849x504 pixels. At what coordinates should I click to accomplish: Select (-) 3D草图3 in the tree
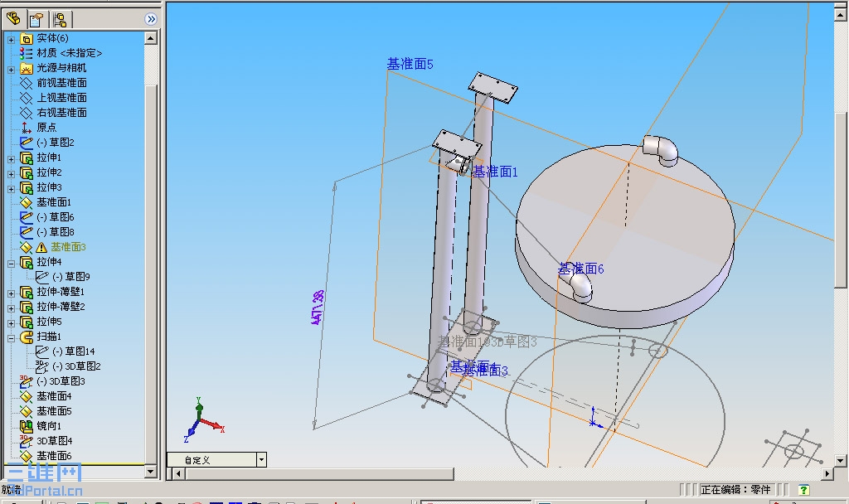(x=61, y=381)
